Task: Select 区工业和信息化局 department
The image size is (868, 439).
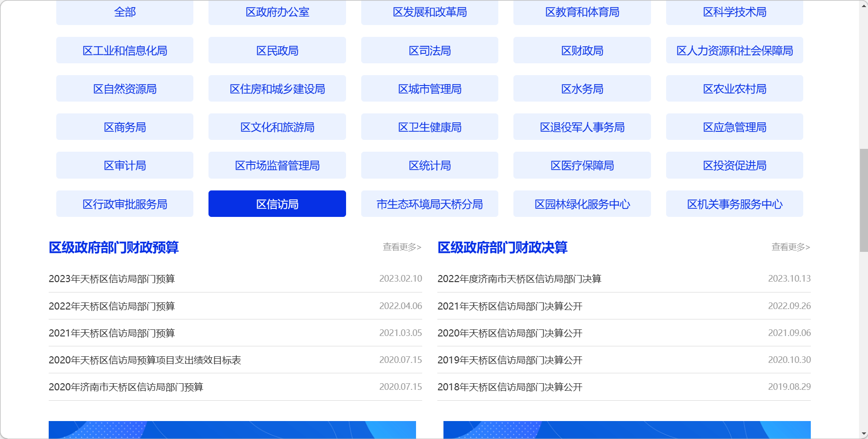Action: pyautogui.click(x=125, y=50)
